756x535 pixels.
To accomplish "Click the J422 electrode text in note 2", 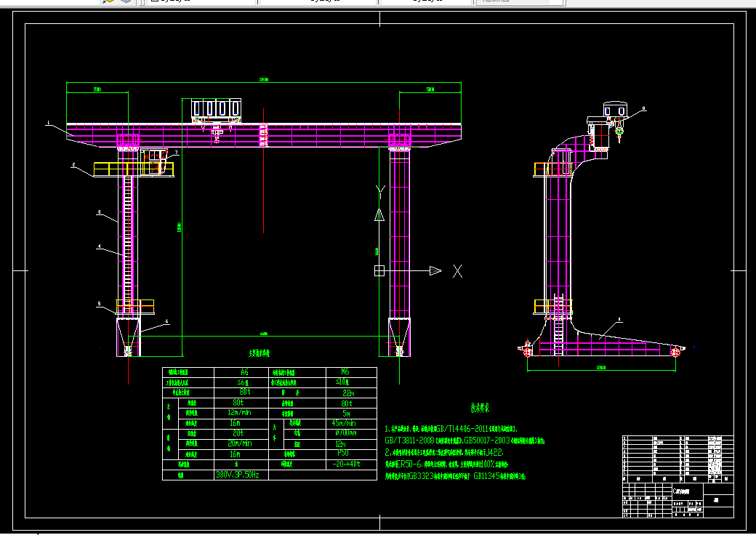I will pyautogui.click(x=494, y=453).
